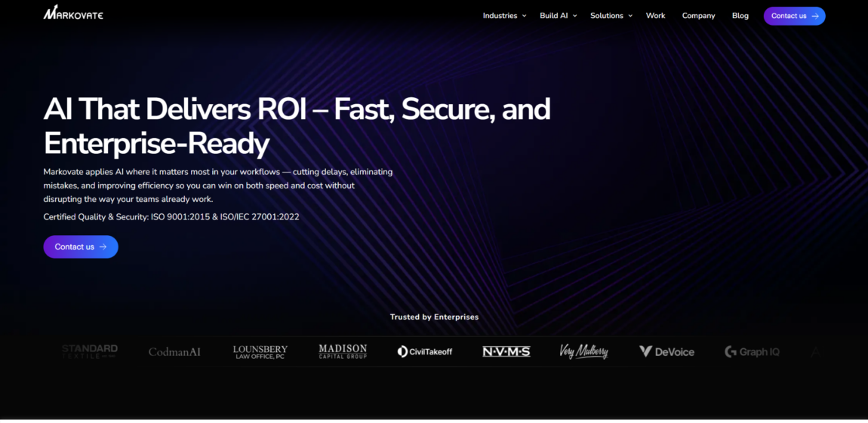Click the hero Contact us button below certifications
Screen dimensions: 868x423
coord(81,247)
